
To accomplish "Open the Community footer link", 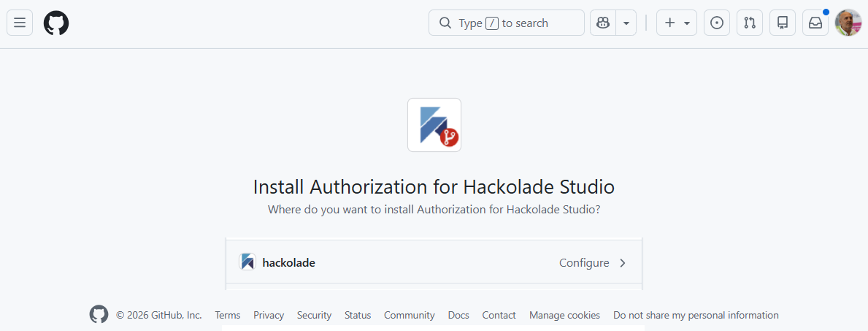I will (x=409, y=315).
